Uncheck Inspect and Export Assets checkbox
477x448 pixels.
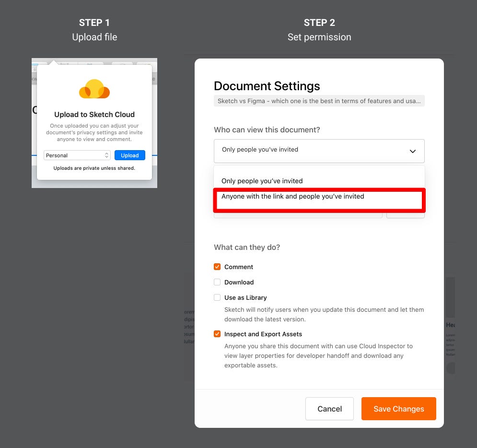[217, 334]
